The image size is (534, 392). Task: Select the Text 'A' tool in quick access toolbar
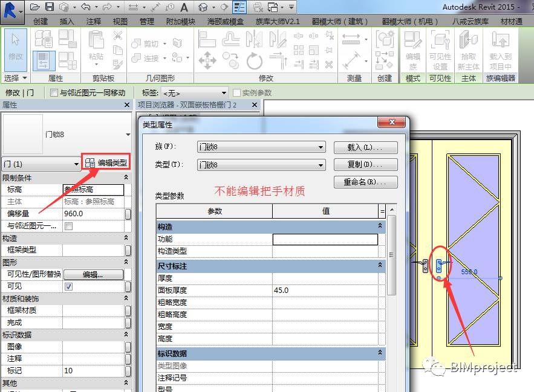[x=184, y=7]
